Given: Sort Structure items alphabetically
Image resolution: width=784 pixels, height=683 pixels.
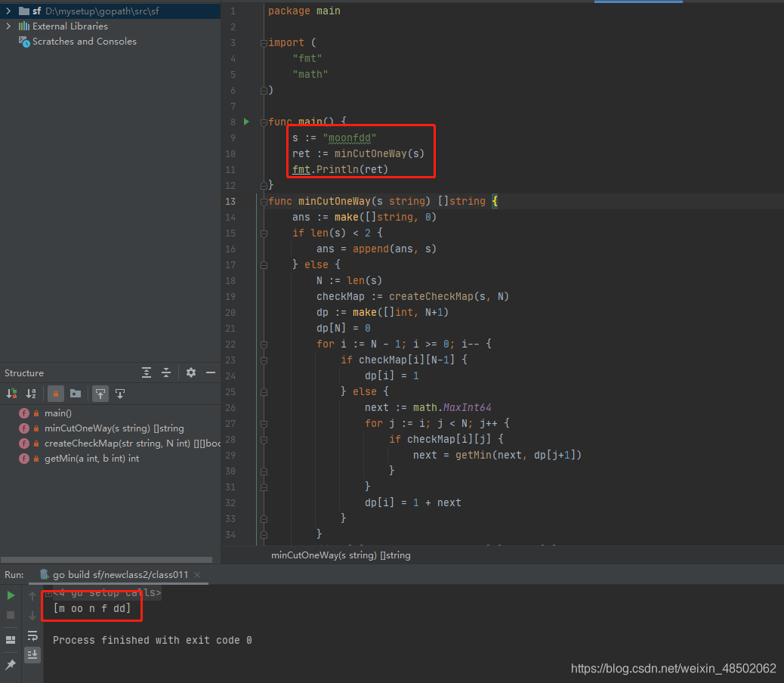Looking at the screenshot, I should pyautogui.click(x=31, y=394).
